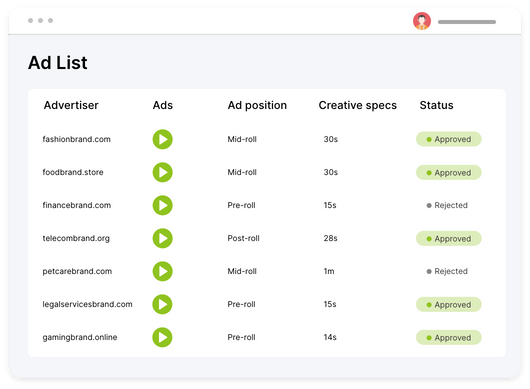This screenshot has width=530, height=389.
Task: Click Mid-roll position for petcarebrand.com
Action: click(x=242, y=271)
